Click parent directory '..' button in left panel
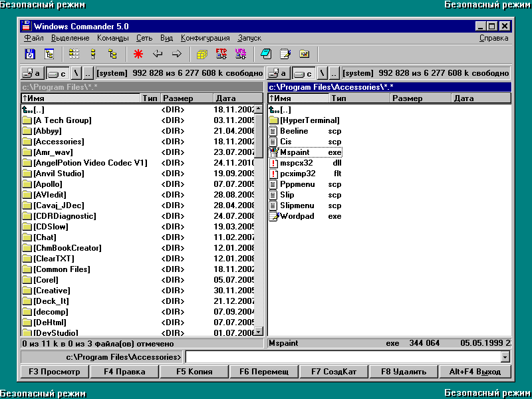This screenshot has width=532, height=399. [x=88, y=73]
